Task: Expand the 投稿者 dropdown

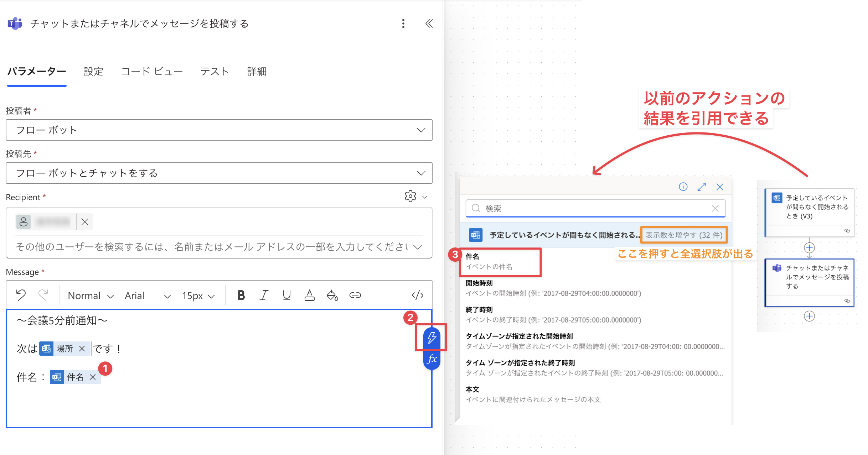Action: 421,130
